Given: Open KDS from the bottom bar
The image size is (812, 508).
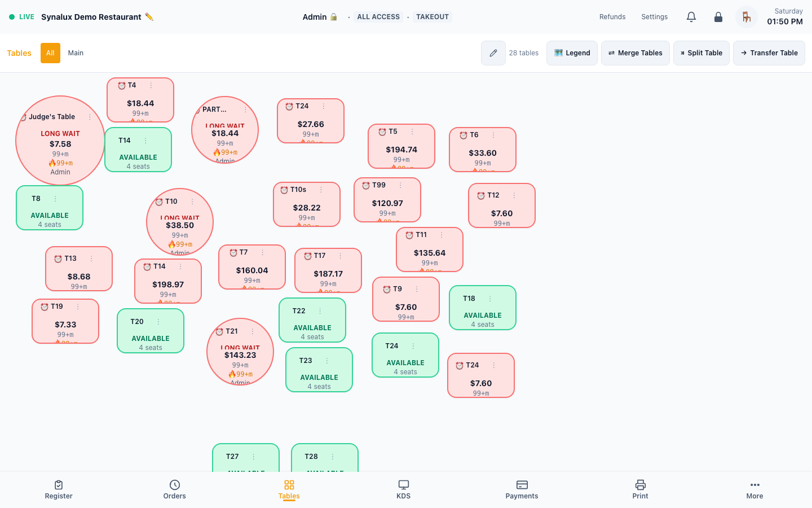Looking at the screenshot, I should tap(404, 489).
